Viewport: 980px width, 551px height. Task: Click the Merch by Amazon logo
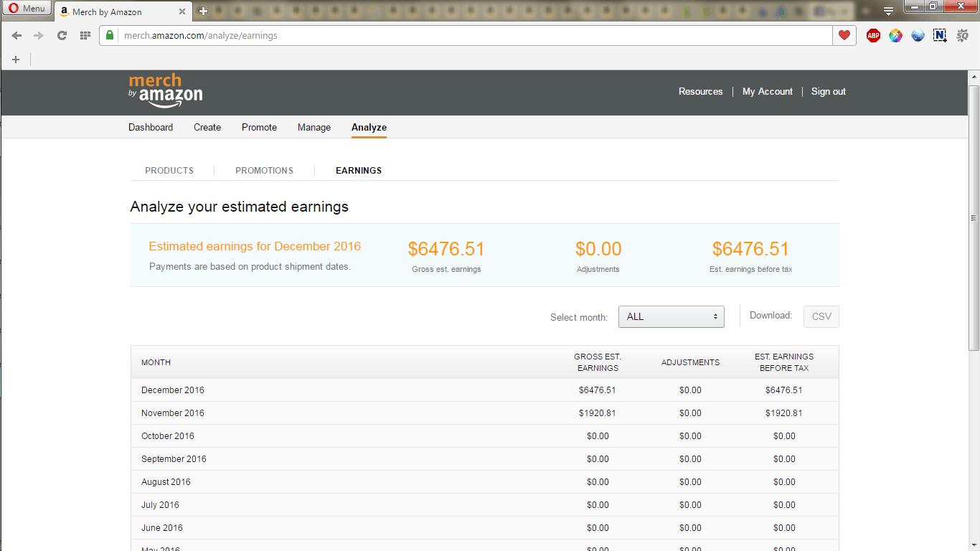click(x=166, y=91)
